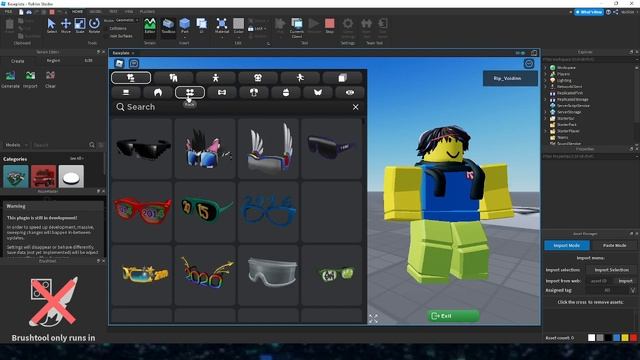This screenshot has height=360, width=640.
Task: Clear the avatar search with X
Action: pos(356,107)
